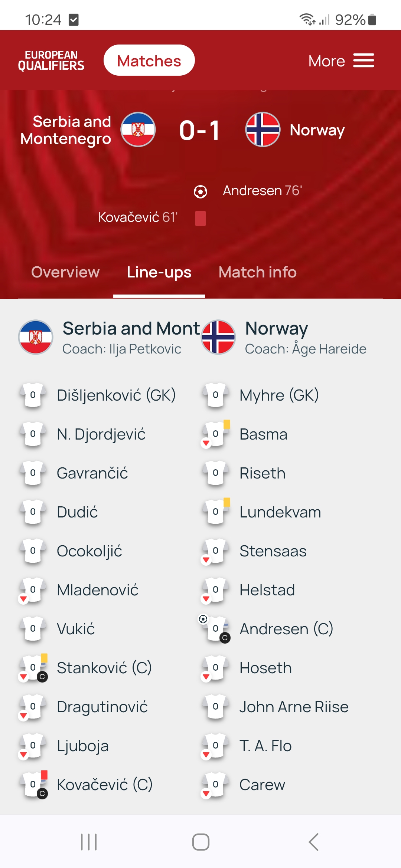Tap Andresen (C) jersey icon

[215, 629]
